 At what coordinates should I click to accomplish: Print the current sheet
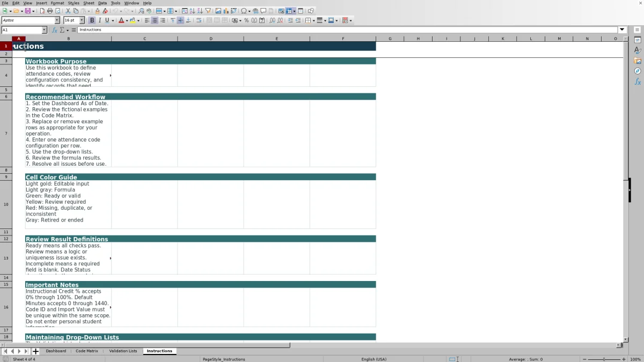(50, 11)
